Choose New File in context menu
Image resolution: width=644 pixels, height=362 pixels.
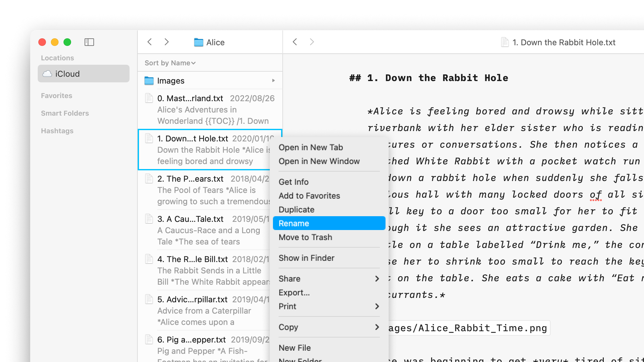pyautogui.click(x=329, y=348)
